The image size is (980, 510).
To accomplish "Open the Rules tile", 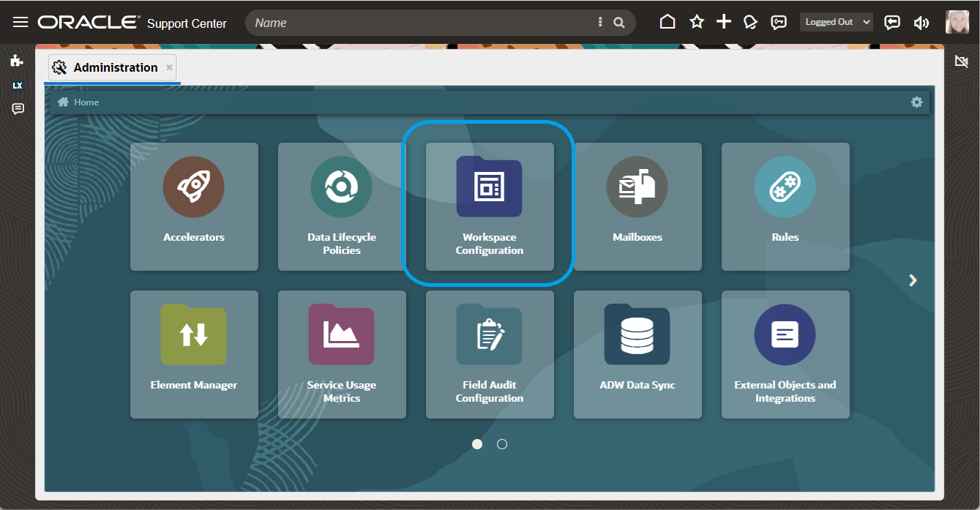I will 785,207.
